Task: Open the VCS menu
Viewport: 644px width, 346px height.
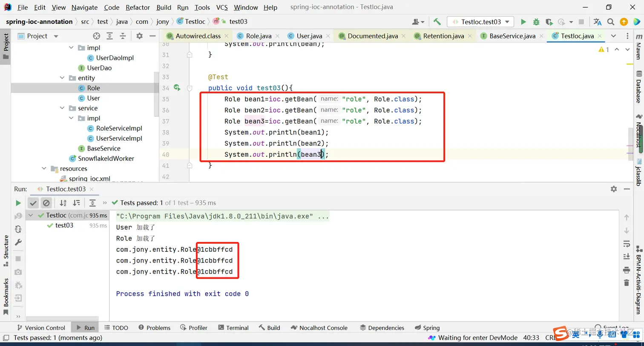Action: [x=222, y=7]
